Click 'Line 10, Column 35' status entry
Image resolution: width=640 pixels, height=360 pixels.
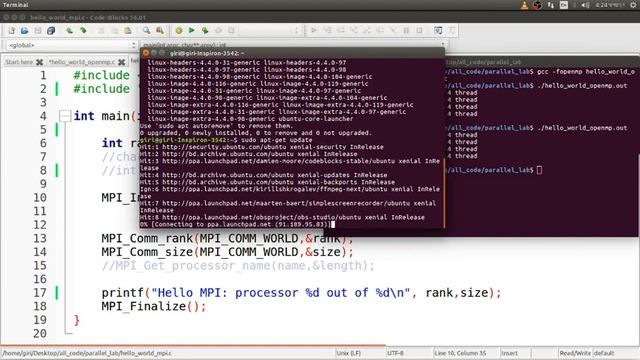coord(460,353)
